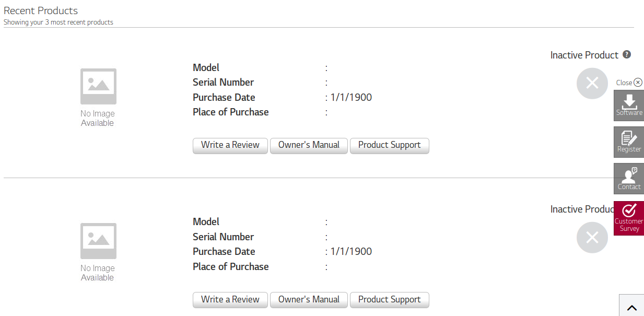Open Product Support for first product
The width and height of the screenshot is (644, 316).
coord(389,145)
